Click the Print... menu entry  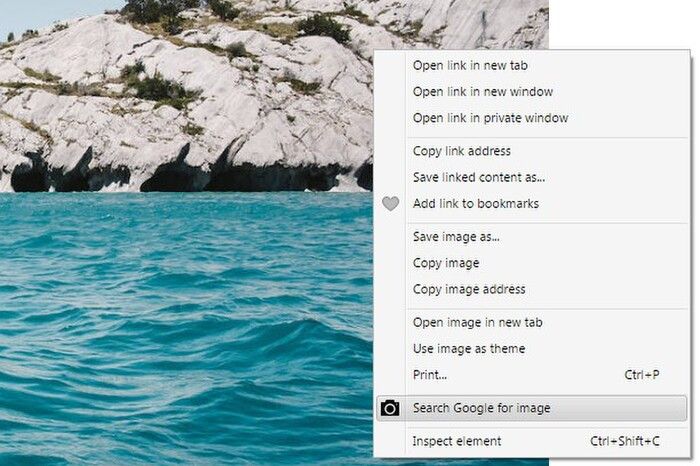coord(430,375)
